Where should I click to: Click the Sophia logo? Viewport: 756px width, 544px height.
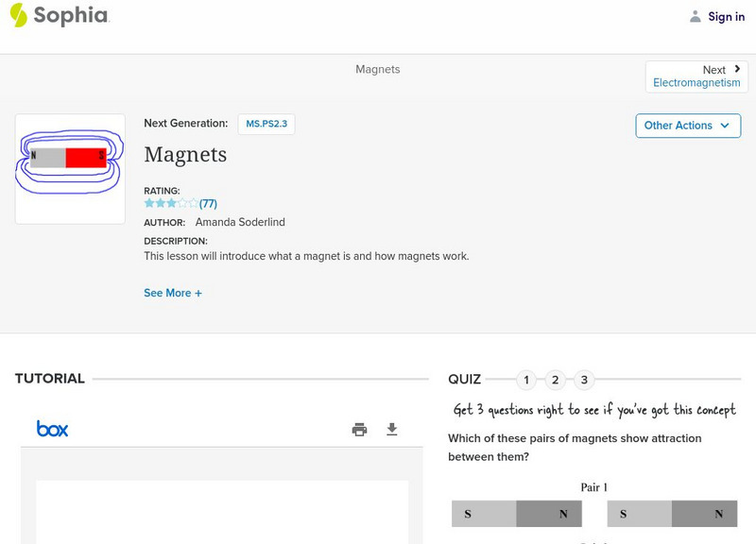click(x=59, y=15)
